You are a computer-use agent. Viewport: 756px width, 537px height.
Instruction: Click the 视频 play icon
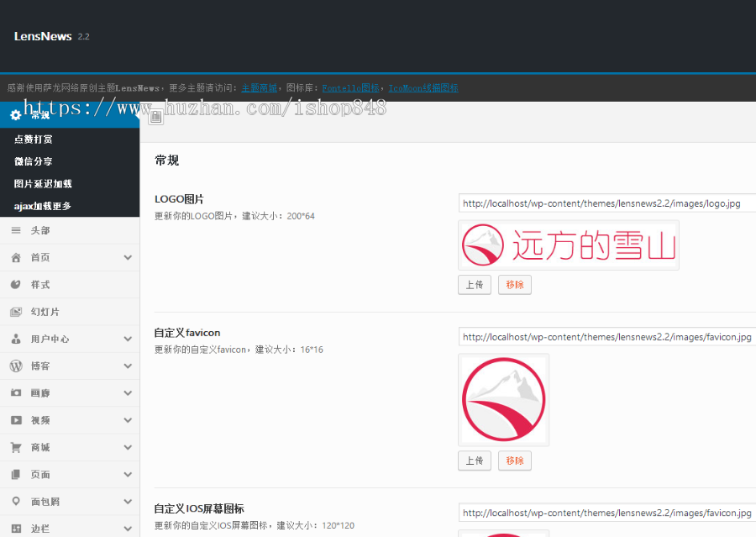[16, 420]
